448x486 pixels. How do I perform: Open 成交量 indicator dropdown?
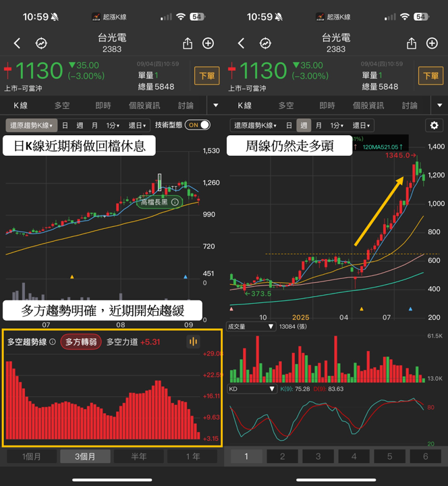pos(251,327)
